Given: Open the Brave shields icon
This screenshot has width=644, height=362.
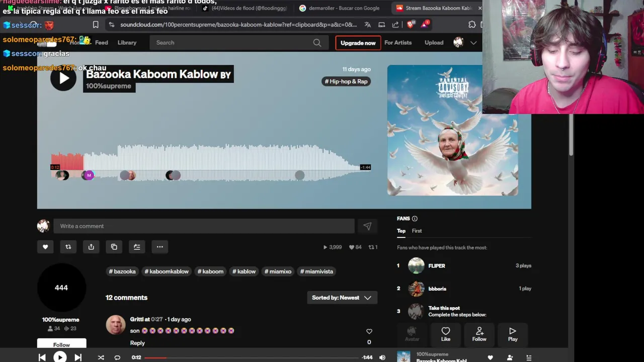Looking at the screenshot, I should 411,24.
